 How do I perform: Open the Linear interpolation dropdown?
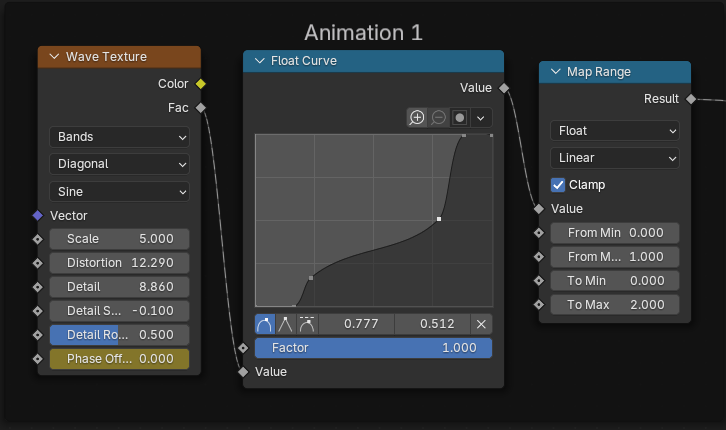click(614, 158)
